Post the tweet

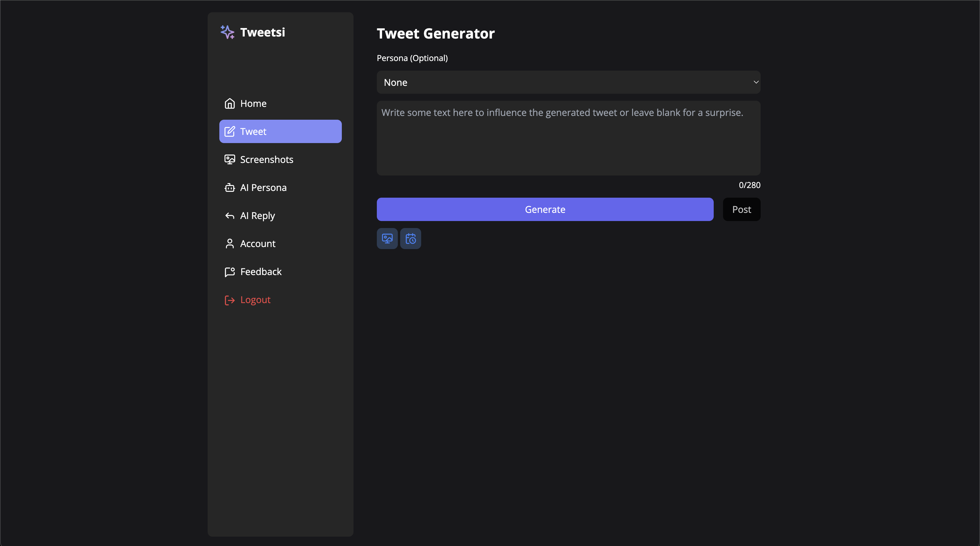741,209
